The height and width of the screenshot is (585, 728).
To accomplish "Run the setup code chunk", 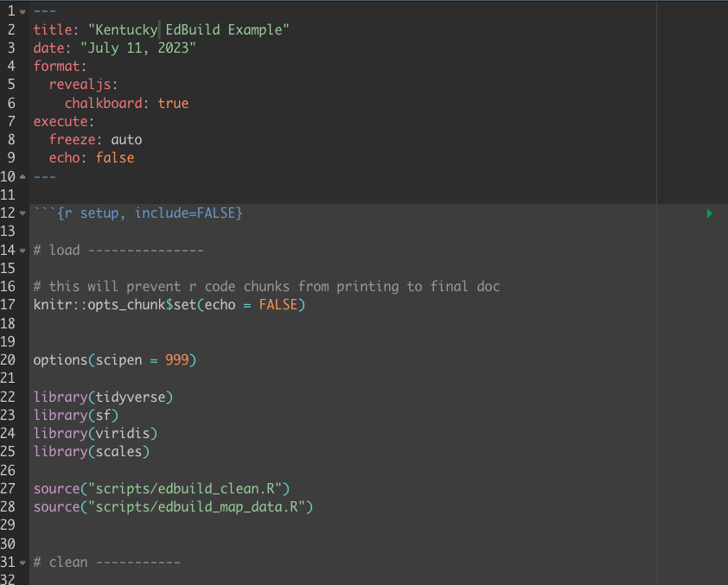I will (x=709, y=213).
